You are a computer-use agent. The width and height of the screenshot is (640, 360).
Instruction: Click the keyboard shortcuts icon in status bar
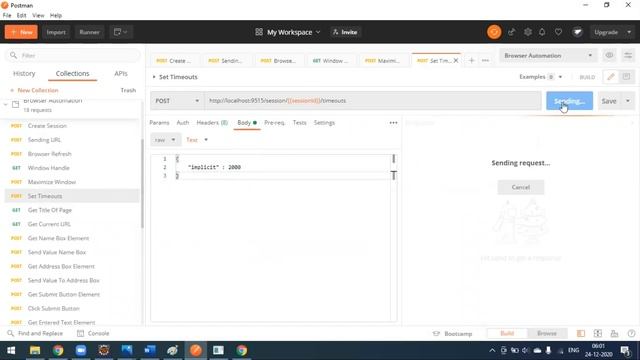point(614,333)
